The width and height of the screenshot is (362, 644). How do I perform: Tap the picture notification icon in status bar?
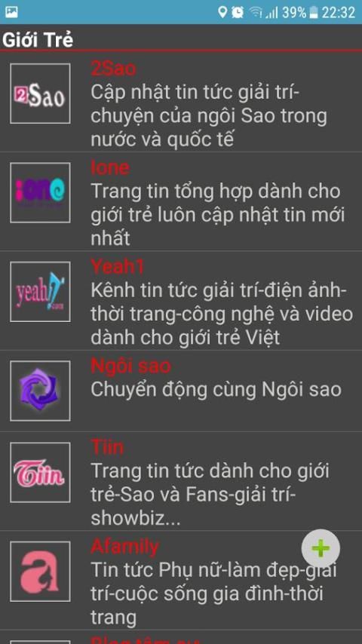pos(11,12)
